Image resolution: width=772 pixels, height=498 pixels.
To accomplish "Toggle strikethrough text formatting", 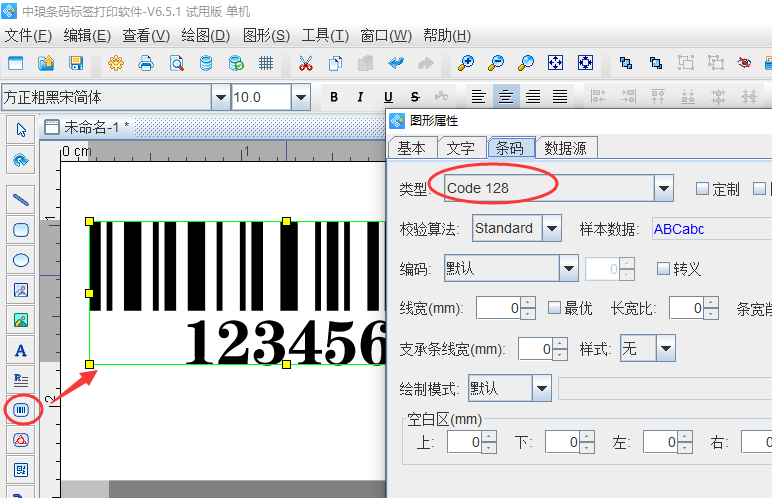I will [415, 97].
